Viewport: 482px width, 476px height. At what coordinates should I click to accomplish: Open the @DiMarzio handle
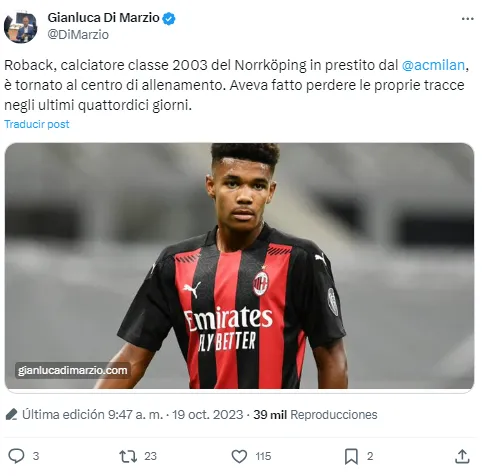point(78,35)
